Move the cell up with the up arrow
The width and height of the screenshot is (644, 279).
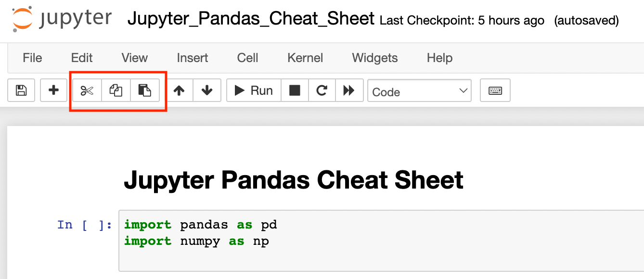click(179, 90)
